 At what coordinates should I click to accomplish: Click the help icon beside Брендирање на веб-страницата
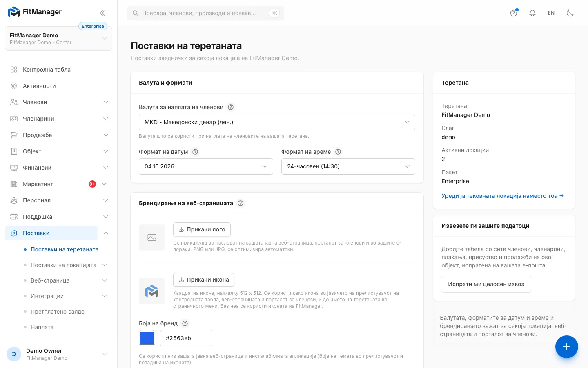coord(241,203)
